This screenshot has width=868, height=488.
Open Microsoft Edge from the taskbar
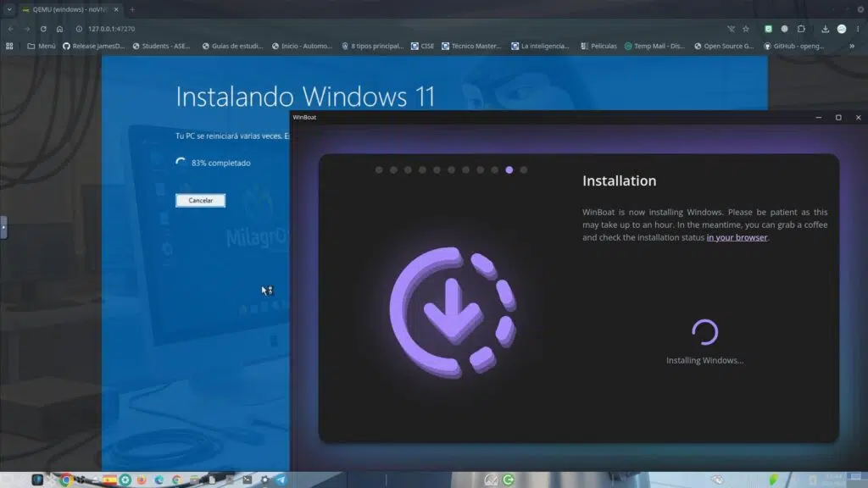click(x=159, y=480)
